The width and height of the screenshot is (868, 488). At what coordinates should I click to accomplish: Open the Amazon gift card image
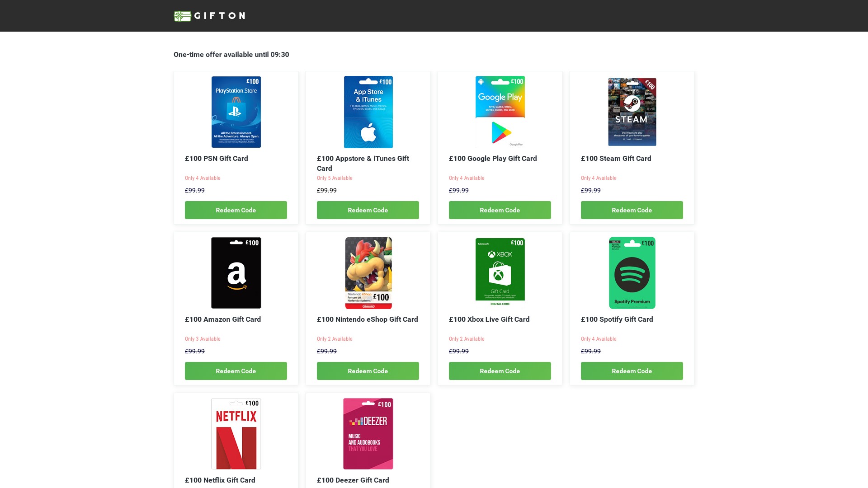tap(236, 273)
